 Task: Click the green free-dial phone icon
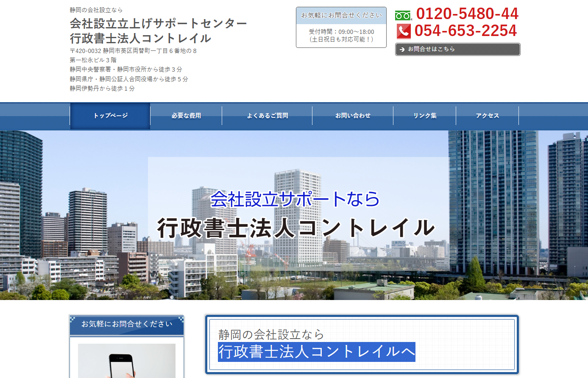tap(403, 16)
